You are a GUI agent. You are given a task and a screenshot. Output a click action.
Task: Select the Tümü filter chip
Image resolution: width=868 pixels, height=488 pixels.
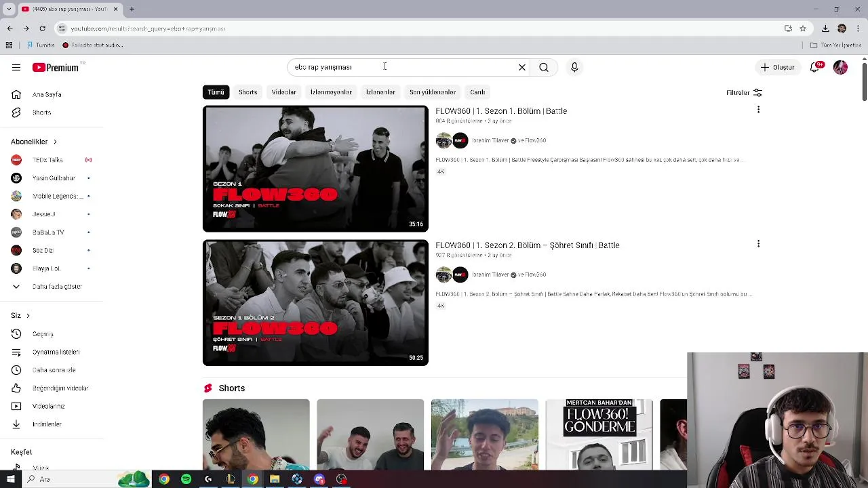216,91
